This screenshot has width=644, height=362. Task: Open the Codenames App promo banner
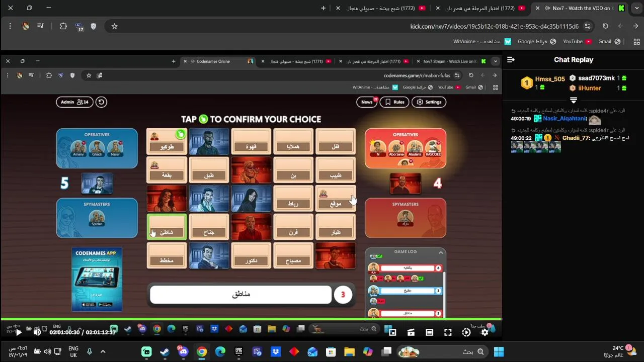(x=97, y=280)
